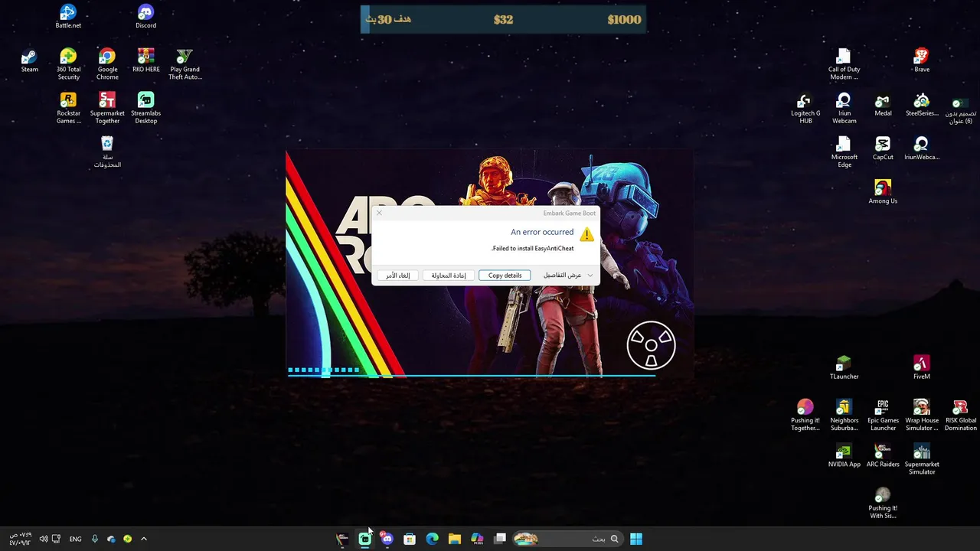Screen dimensions: 980x551
Task: Open Task View from taskbar
Action: click(x=500, y=539)
